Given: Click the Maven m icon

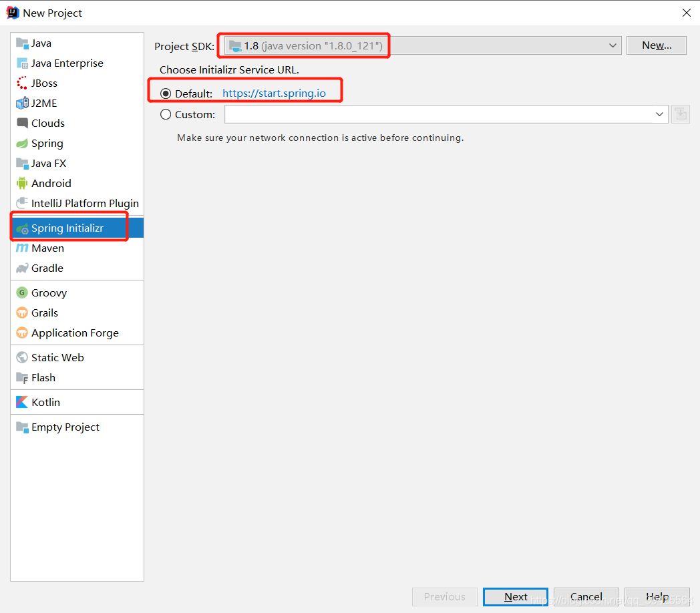Looking at the screenshot, I should click(22, 248).
